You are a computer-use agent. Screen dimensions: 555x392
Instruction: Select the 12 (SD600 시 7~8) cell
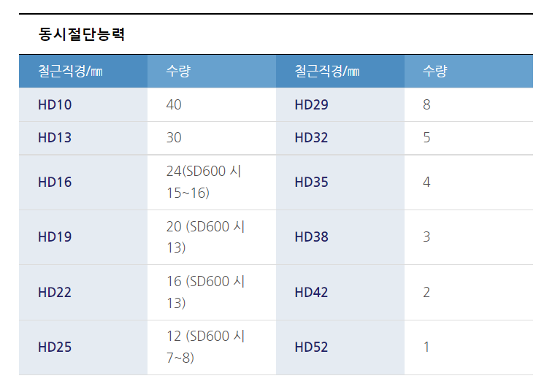point(212,347)
